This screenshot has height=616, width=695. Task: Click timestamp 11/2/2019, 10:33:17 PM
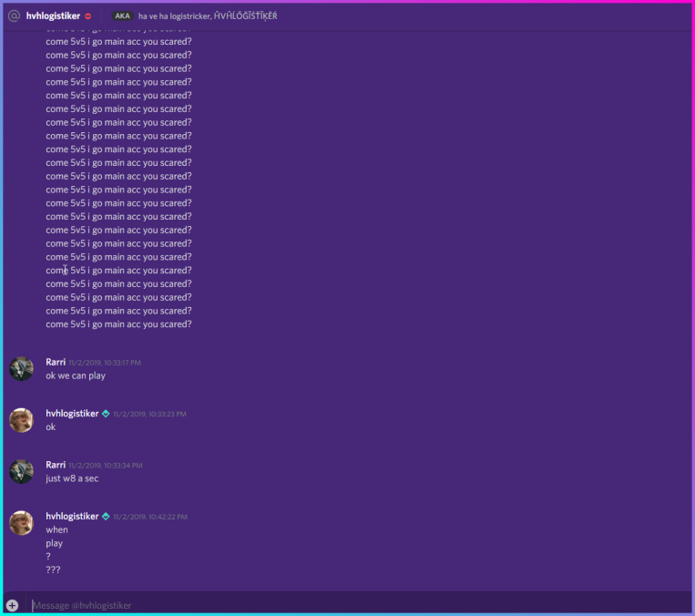click(105, 363)
